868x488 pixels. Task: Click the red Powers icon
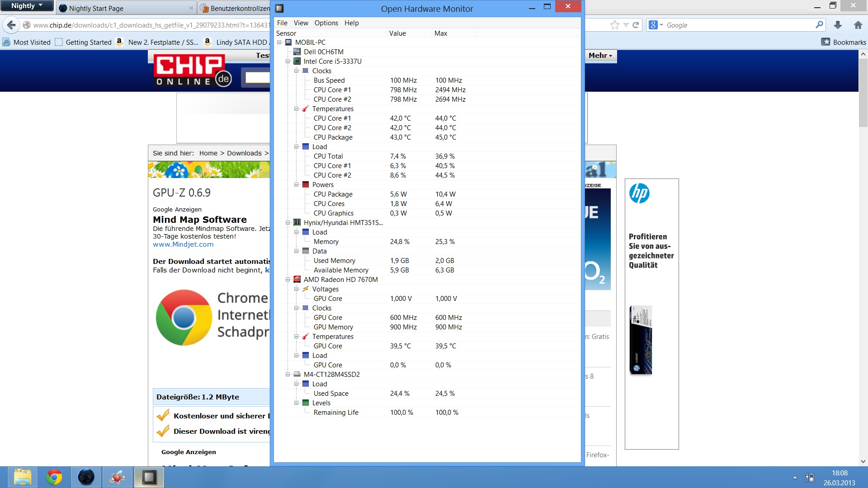[x=306, y=185]
